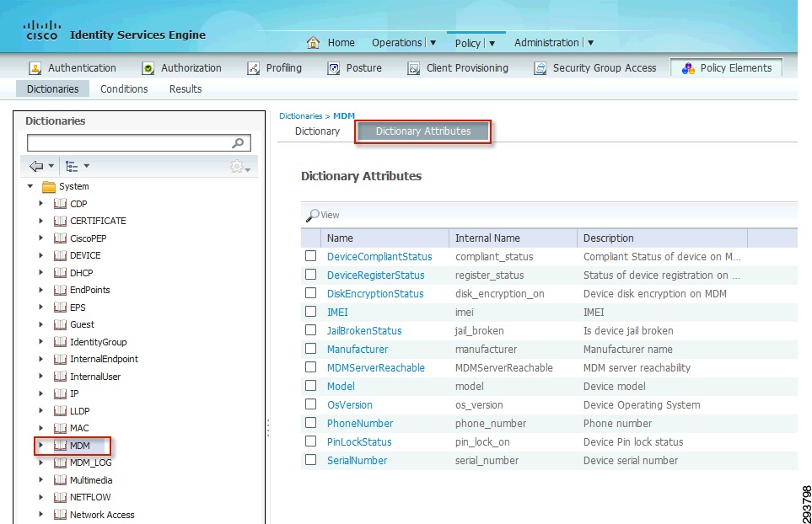Viewport: 812px width, 524px height.
Task: Click the DHCP dictionary book icon
Action: pyautogui.click(x=60, y=273)
